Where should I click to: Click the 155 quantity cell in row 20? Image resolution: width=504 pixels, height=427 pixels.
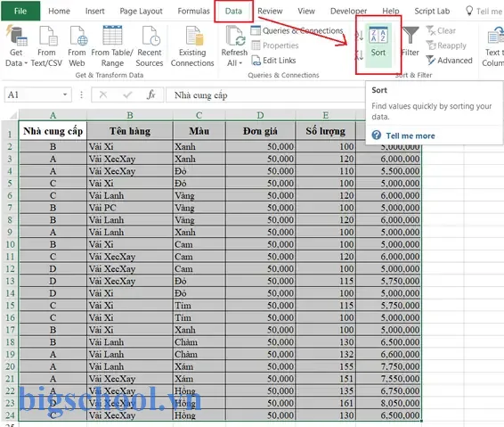[325, 366]
